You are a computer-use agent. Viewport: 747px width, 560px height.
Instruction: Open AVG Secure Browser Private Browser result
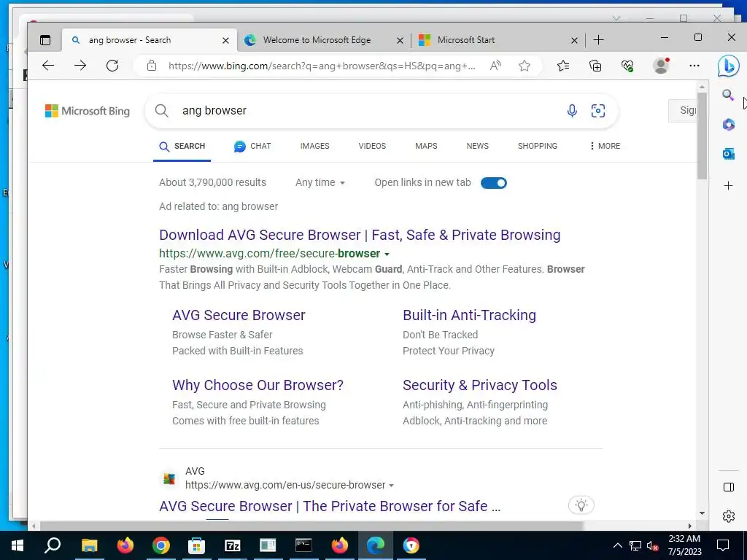[x=330, y=506]
